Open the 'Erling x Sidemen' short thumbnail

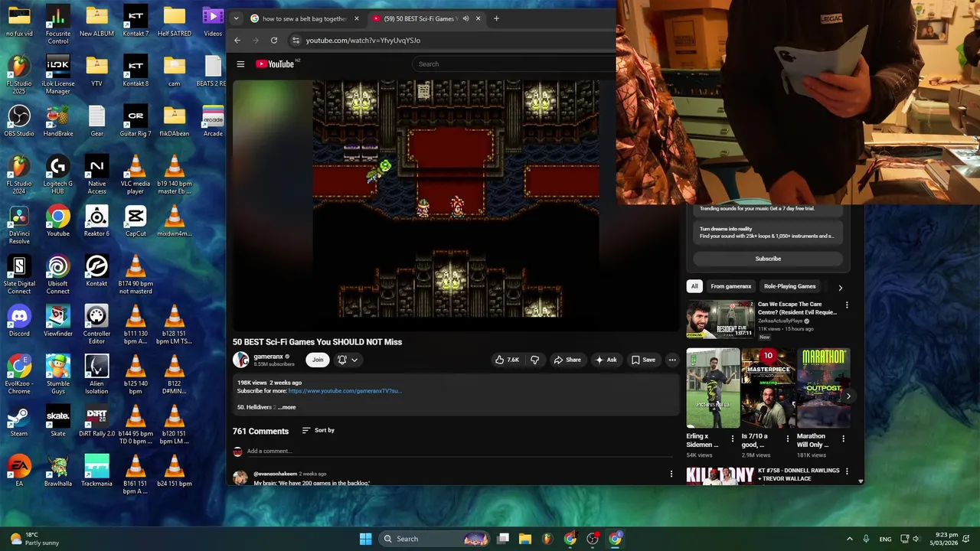(713, 389)
